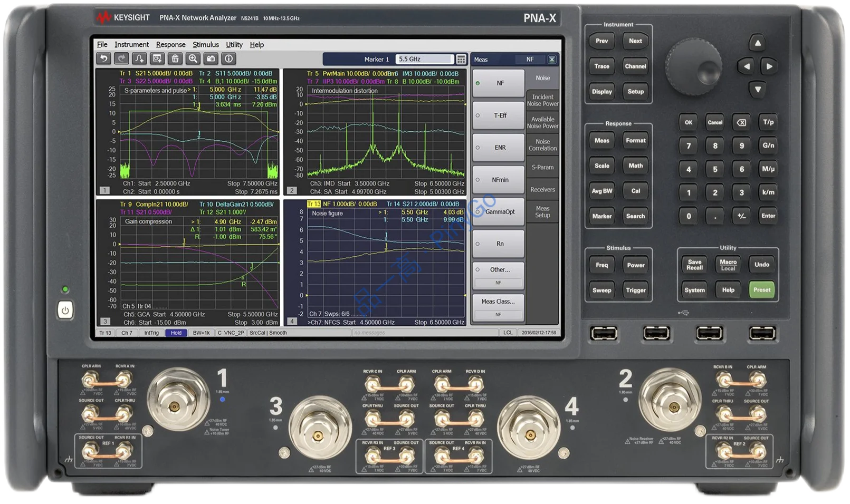This screenshot has width=850, height=504.
Task: Select the T-Eff measurement option
Action: click(x=498, y=115)
